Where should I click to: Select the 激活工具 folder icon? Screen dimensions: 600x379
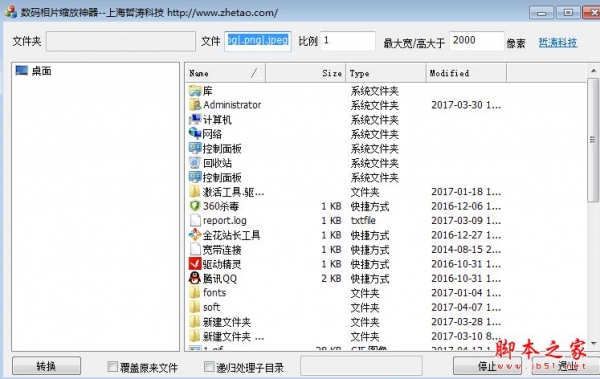(x=195, y=191)
